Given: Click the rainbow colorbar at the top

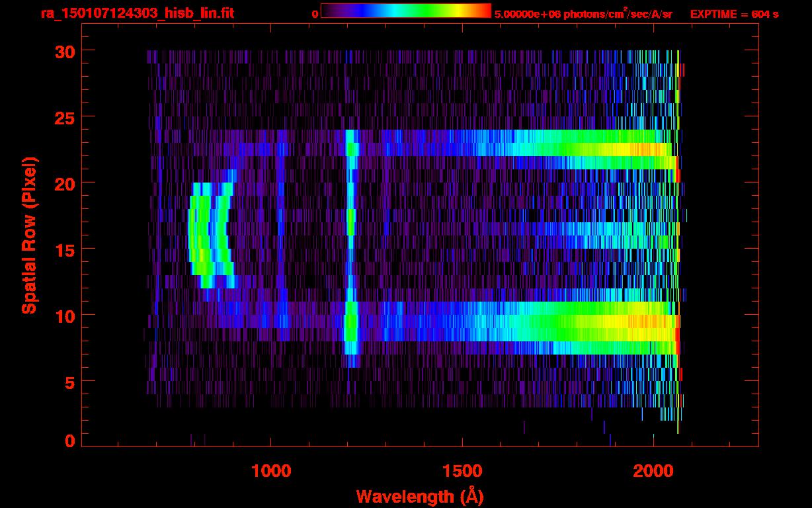Looking at the screenshot, I should [406, 11].
